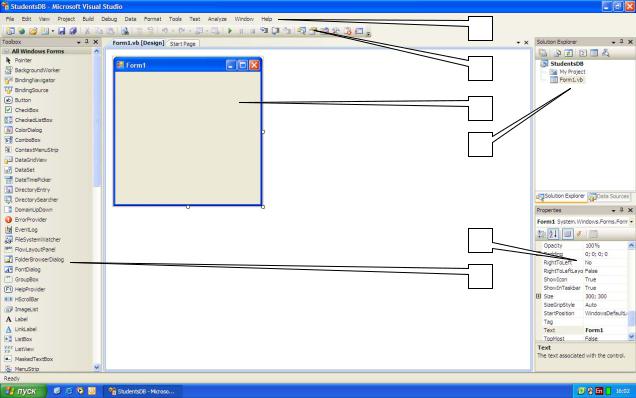This screenshot has height=398, width=636.
Task: Open Add New Item dropdown arrow in toolbar
Action: tap(52, 31)
